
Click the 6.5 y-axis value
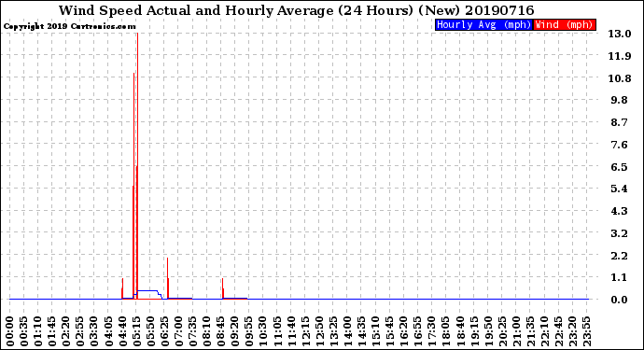pos(619,167)
